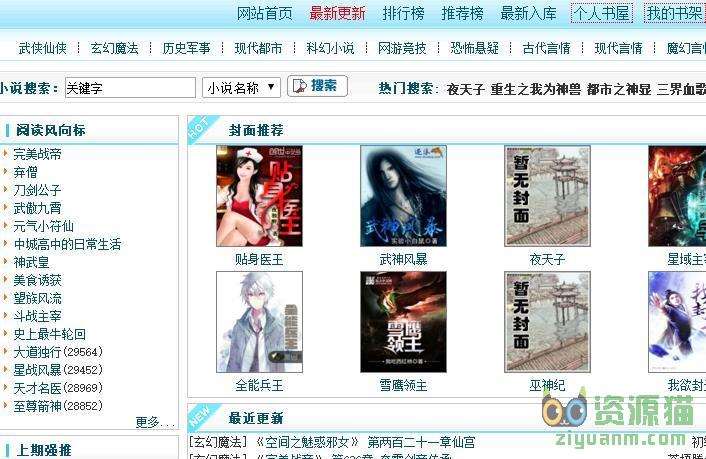
Task: Click the arrow bullet beside 完美战帝
Action: point(5,154)
